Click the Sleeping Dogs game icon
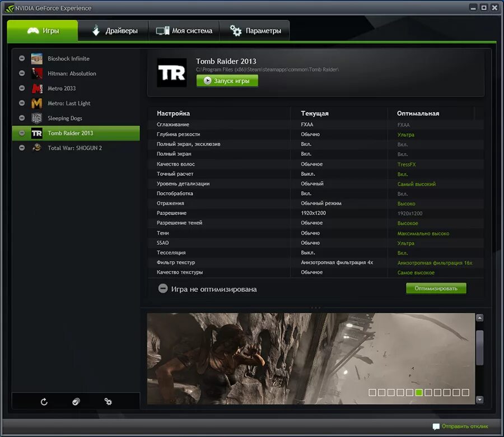This screenshot has width=504, height=437. (36, 118)
